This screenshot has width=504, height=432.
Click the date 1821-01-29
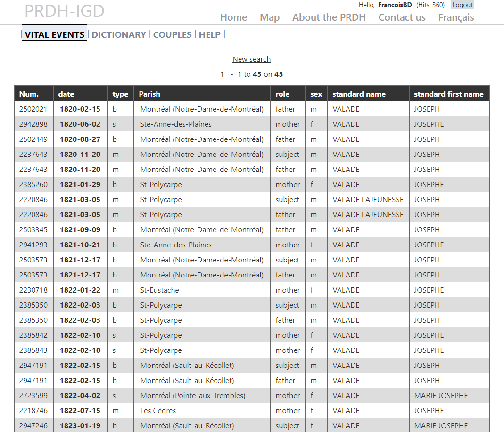click(x=80, y=185)
